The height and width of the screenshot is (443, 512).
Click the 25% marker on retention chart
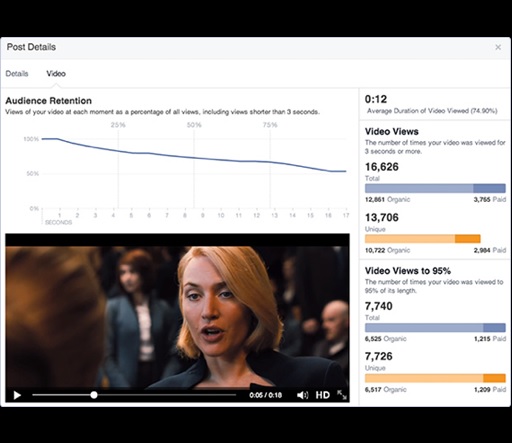click(x=118, y=125)
